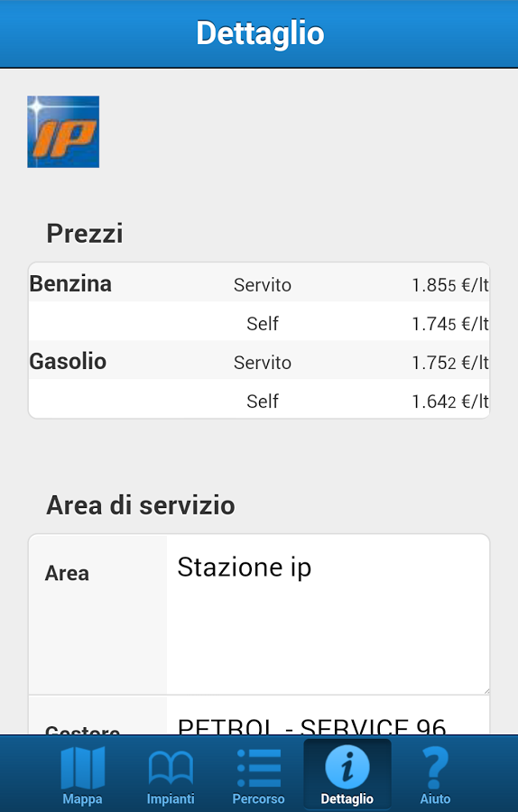Click the Area di servizio heading
The width and height of the screenshot is (518, 812).
coord(141,505)
